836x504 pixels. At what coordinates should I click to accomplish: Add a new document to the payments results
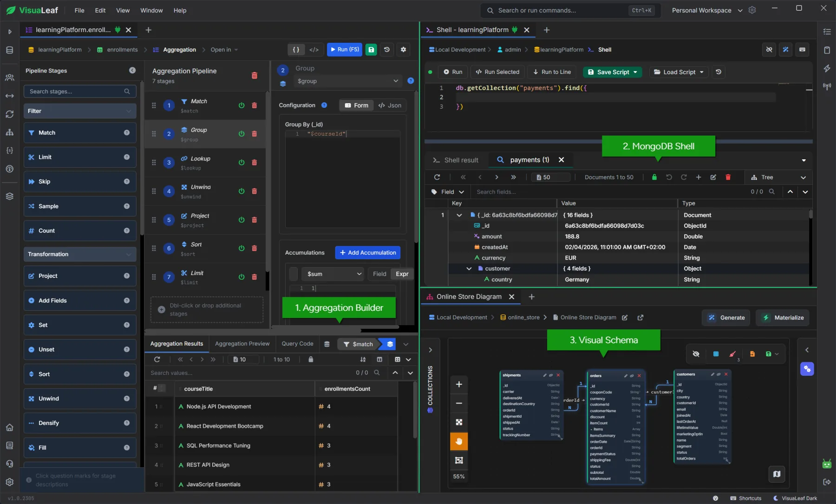(698, 177)
